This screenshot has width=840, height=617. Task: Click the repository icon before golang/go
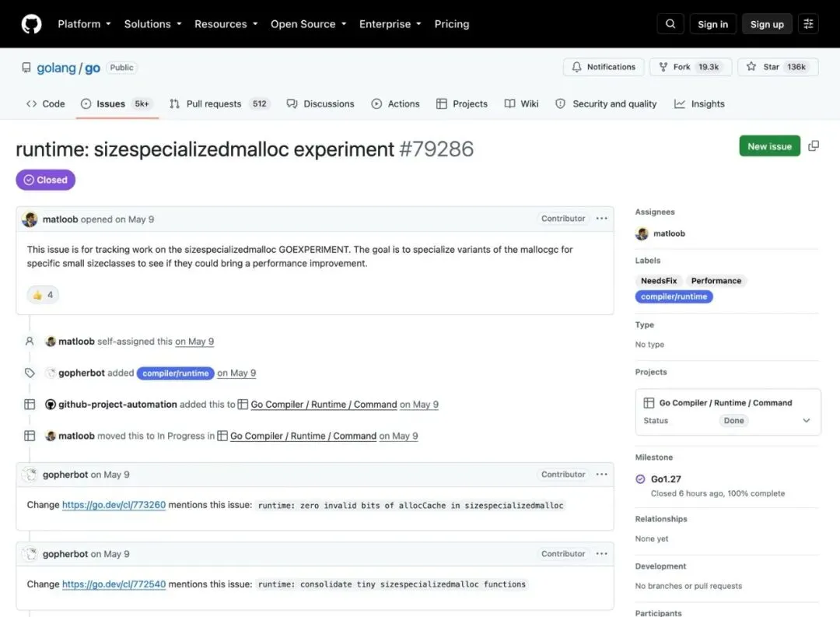[26, 68]
